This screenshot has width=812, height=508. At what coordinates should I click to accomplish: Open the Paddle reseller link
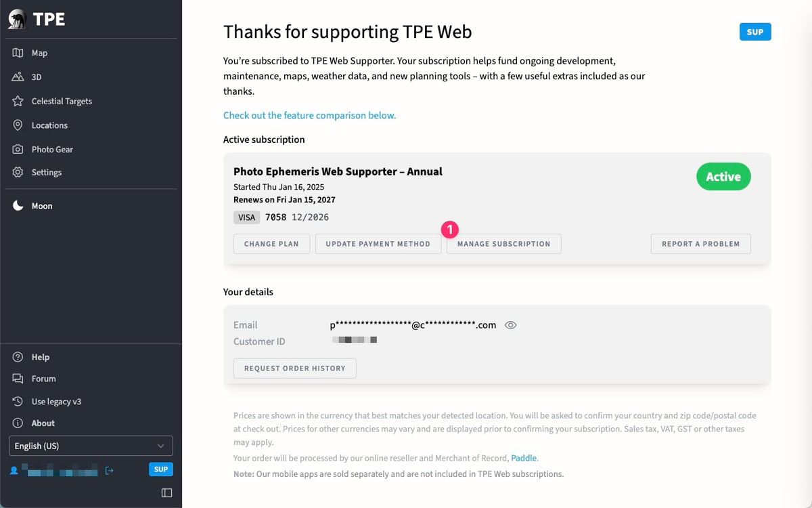(x=524, y=458)
